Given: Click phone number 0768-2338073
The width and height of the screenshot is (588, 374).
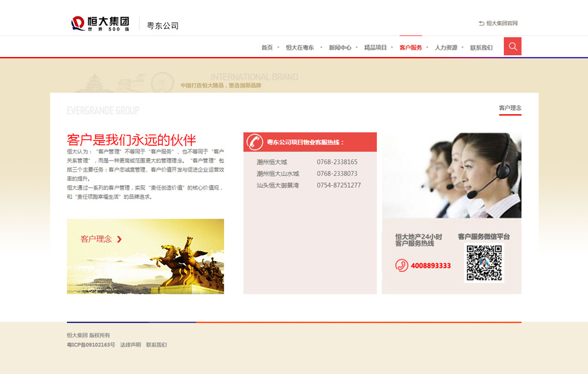Looking at the screenshot, I should click(x=337, y=173).
